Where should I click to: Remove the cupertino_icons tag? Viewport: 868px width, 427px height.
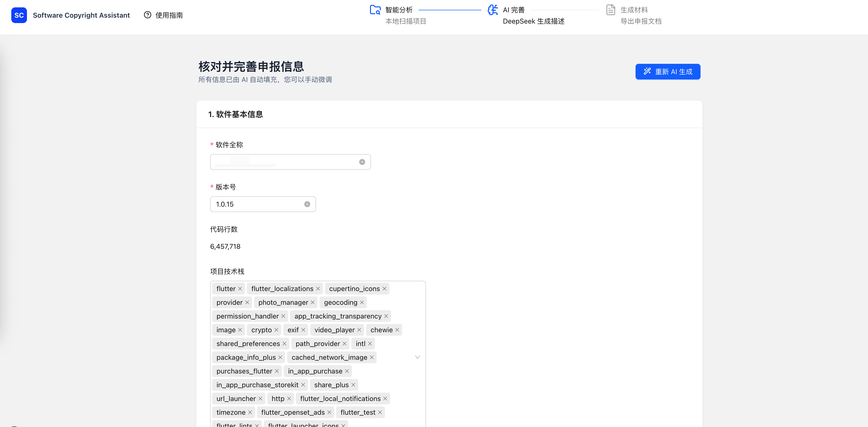pos(384,289)
